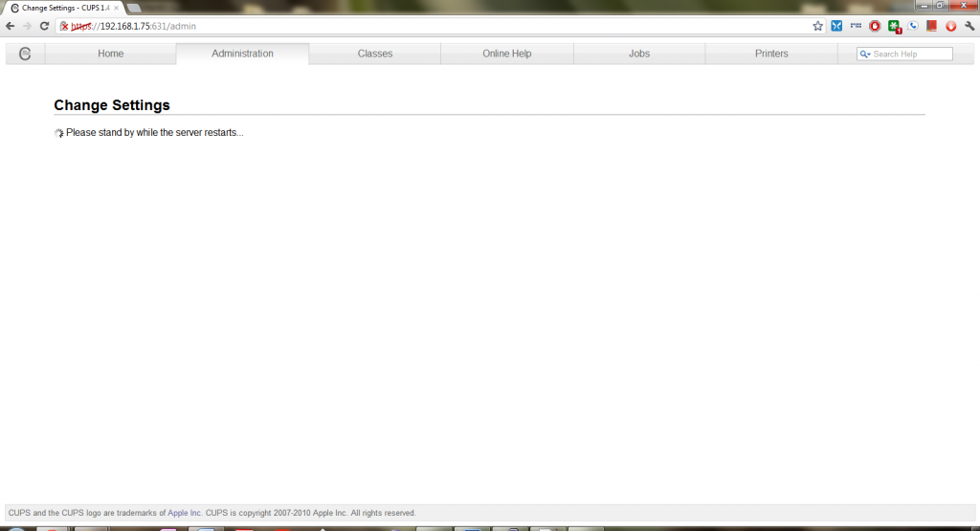Open the Chrome wrench menu
Image resolution: width=980 pixels, height=531 pixels.
coord(969,26)
